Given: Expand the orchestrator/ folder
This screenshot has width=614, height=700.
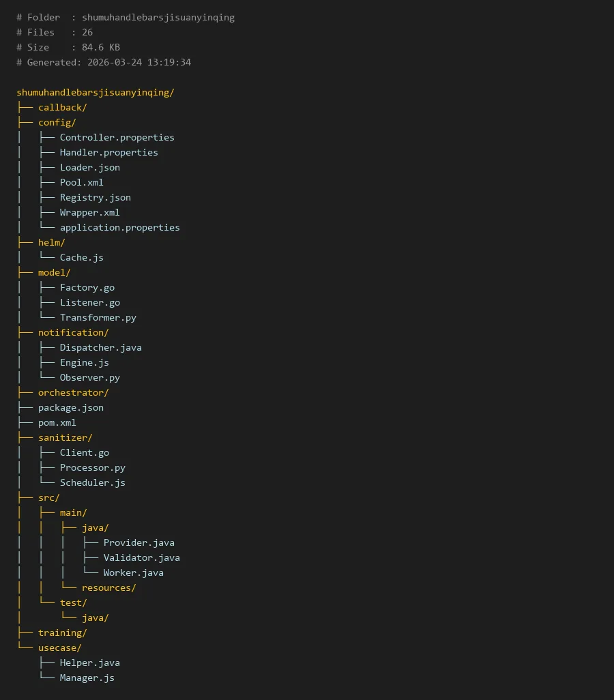Looking at the screenshot, I should coord(73,392).
